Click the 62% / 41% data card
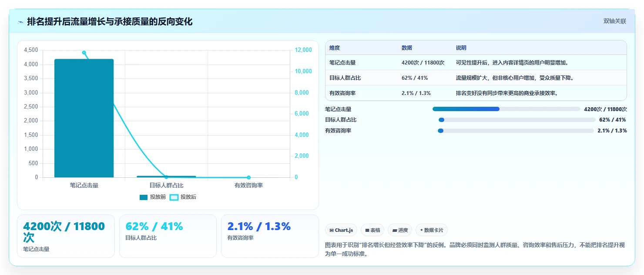Viewport: 644px width, 275px height. click(x=168, y=236)
